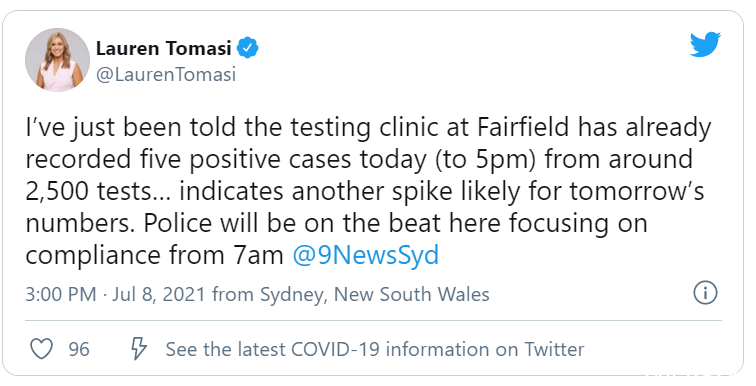Click the blue verified badge

coord(248,48)
